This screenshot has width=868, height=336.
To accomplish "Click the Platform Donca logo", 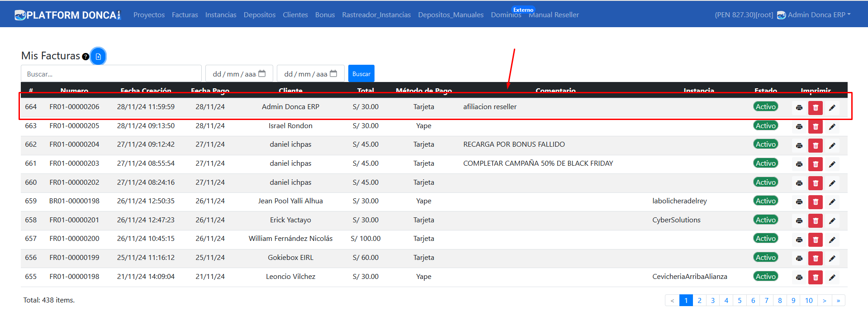I will (68, 15).
